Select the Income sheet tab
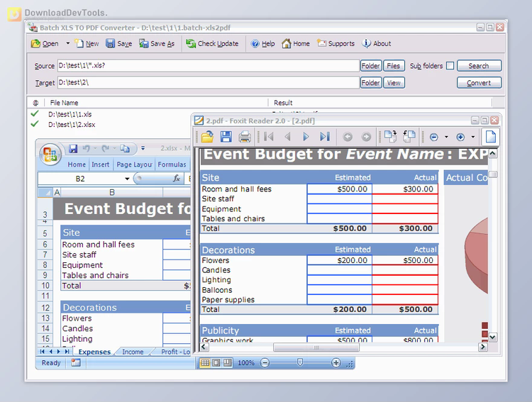The width and height of the screenshot is (532, 402). click(x=133, y=352)
